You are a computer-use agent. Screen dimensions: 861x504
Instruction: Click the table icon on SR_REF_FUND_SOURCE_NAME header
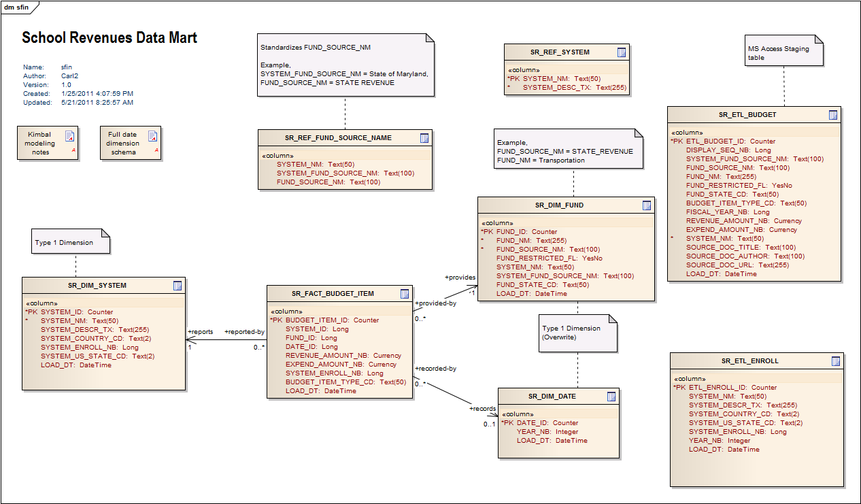424,137
